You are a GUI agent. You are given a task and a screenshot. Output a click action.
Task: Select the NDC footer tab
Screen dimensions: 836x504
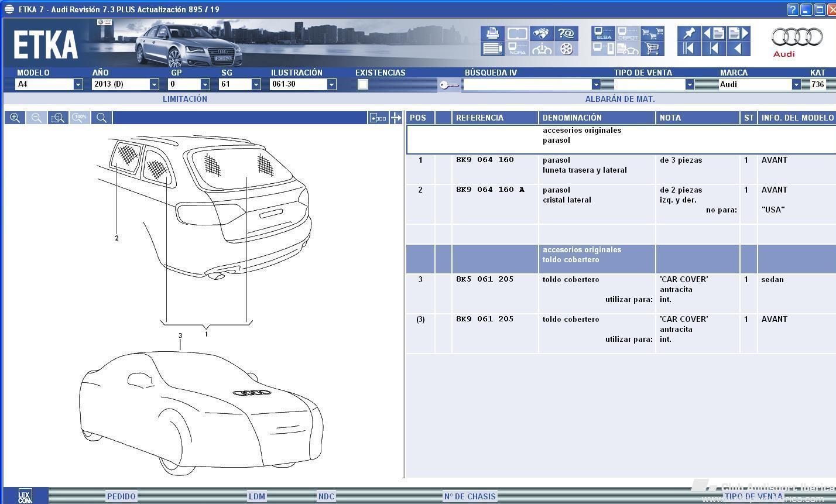coord(326,496)
